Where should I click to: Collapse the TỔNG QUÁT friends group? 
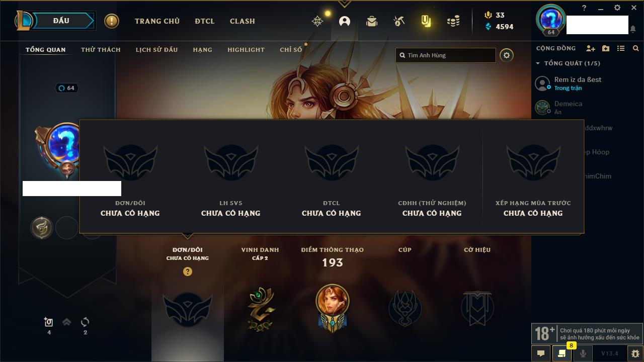point(538,63)
